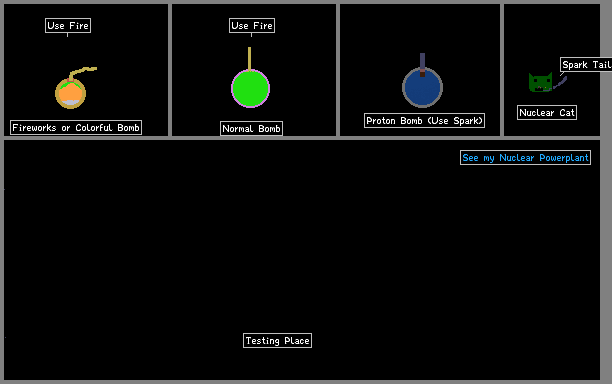Click Use Fire sign above Fireworks bomb

click(68, 26)
